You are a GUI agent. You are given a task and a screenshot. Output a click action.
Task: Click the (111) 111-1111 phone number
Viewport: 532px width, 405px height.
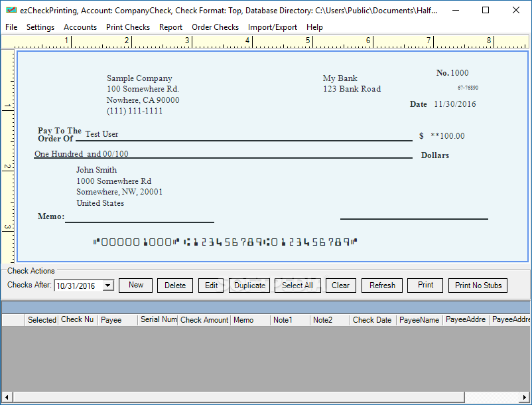(135, 111)
